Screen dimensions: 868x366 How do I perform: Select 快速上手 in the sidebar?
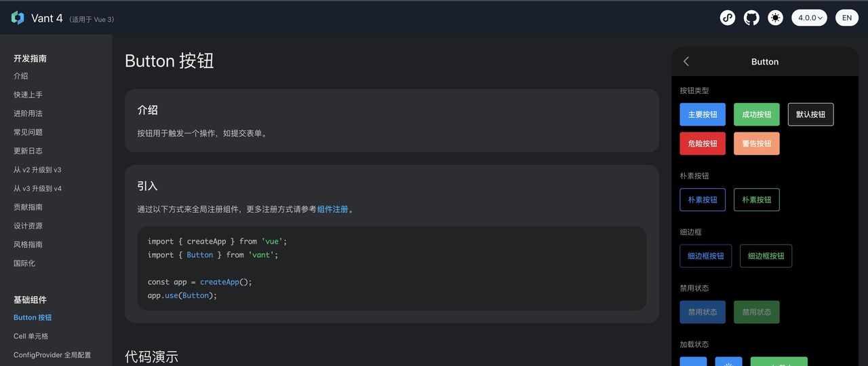pyautogui.click(x=28, y=95)
